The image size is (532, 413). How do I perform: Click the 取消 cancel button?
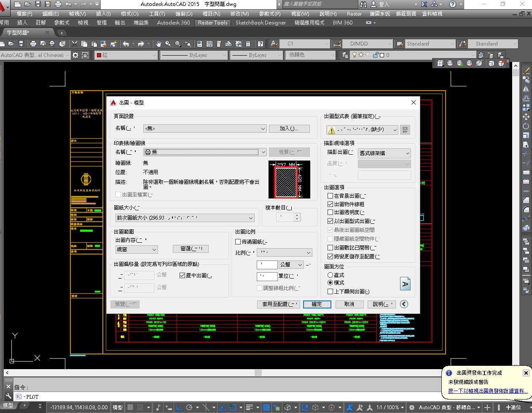[x=349, y=304]
